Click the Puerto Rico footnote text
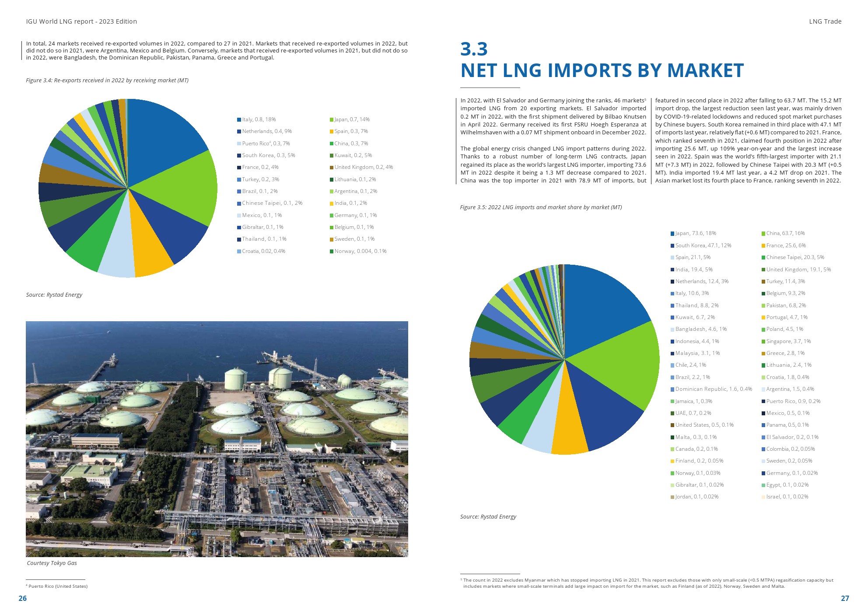This screenshot has width=868, height=614. [58, 586]
